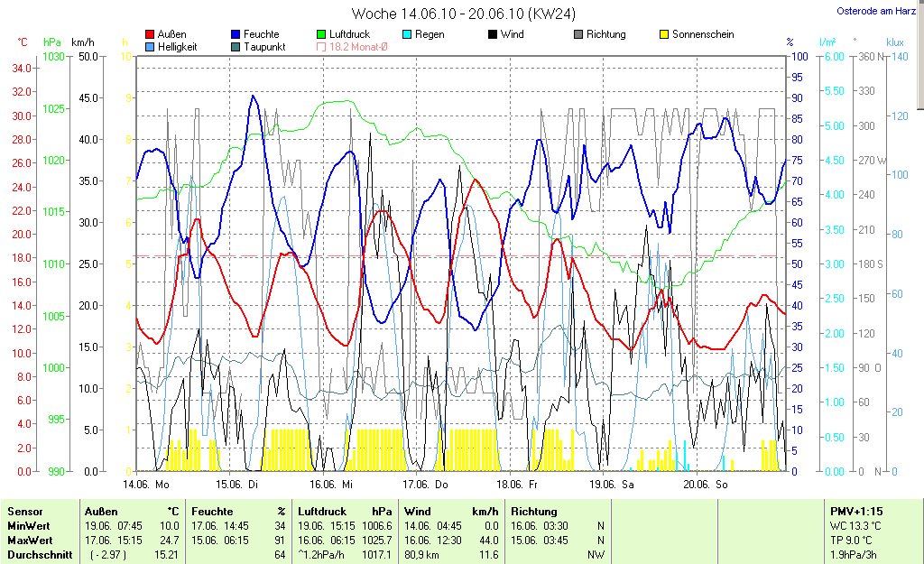Click the hPa axis unit label
This screenshot has height=564, width=924.
(x=52, y=42)
